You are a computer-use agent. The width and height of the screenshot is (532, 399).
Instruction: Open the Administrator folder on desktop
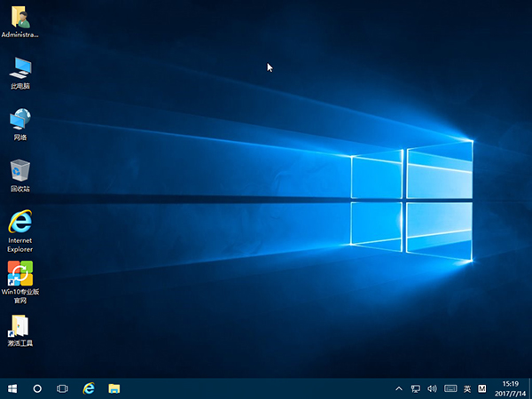[20, 18]
